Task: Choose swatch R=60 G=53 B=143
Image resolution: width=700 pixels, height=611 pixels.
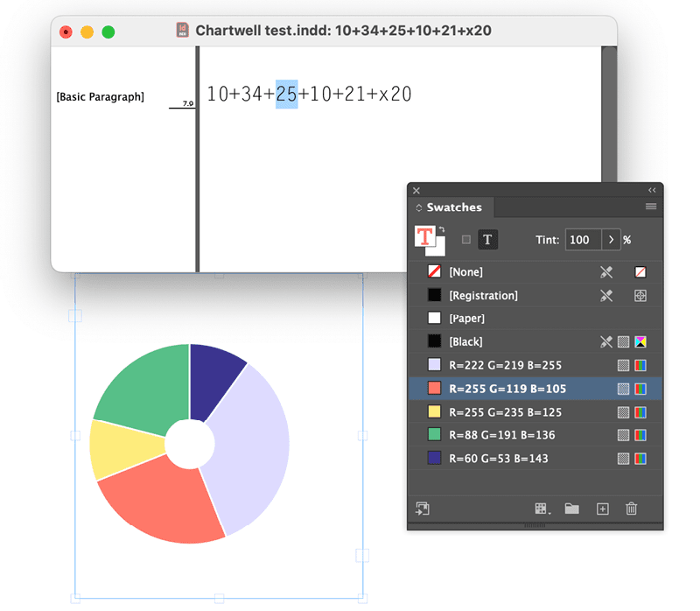Action: tap(535, 459)
